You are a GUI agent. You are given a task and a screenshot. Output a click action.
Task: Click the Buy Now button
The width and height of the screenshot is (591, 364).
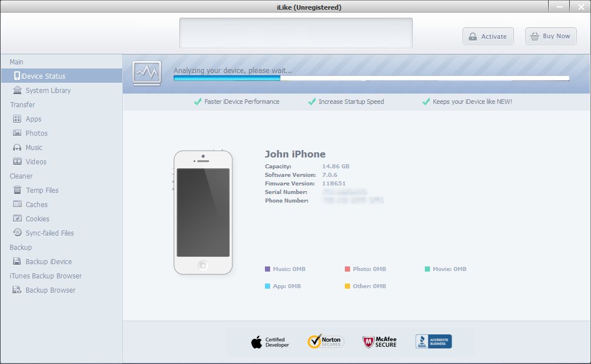[x=550, y=36]
